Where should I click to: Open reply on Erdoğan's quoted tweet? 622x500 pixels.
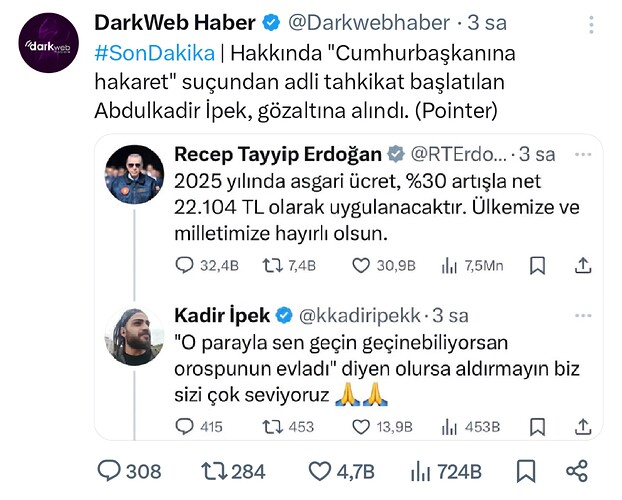pos(184,265)
